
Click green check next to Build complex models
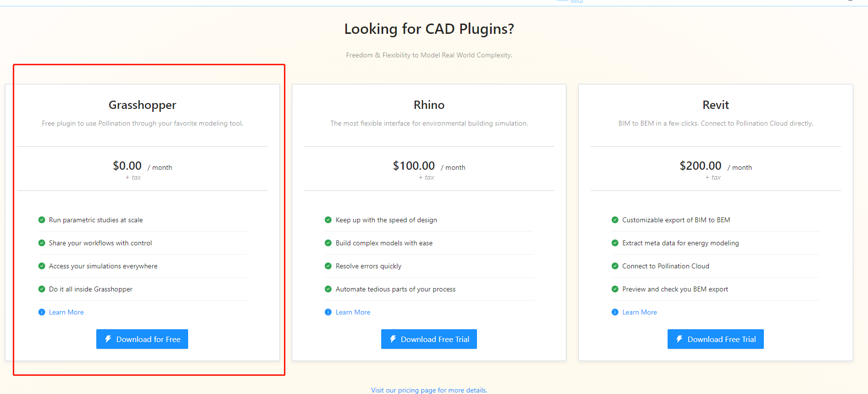coord(328,243)
